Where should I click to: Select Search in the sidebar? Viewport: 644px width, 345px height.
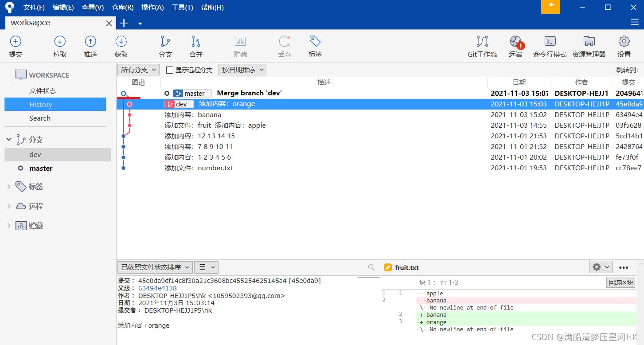click(40, 118)
